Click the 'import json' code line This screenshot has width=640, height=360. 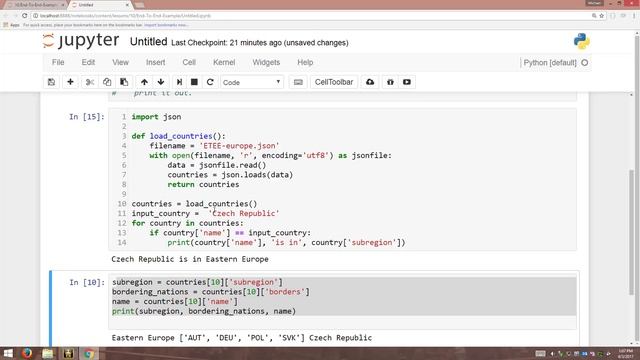click(x=156, y=117)
